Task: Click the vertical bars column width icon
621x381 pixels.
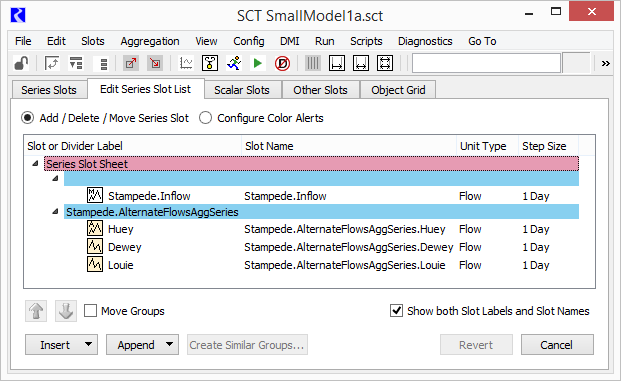Action: click(312, 63)
